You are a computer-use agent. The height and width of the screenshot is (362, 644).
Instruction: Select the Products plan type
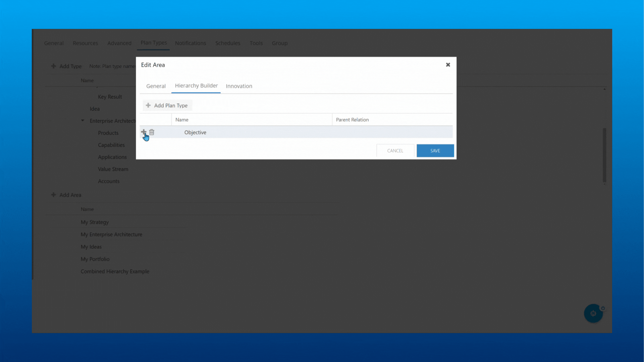point(108,133)
